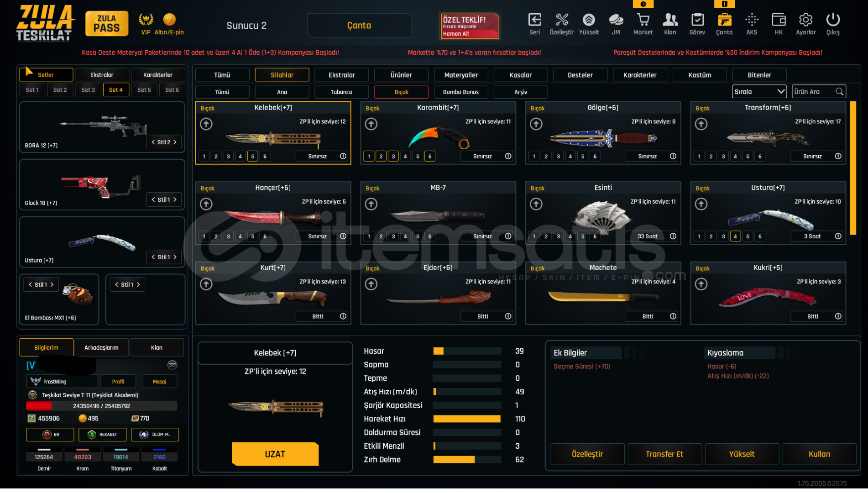This screenshot has width=868, height=493.
Task: Previous style arrow on Glock 18 Stil 1
Action: (x=153, y=199)
